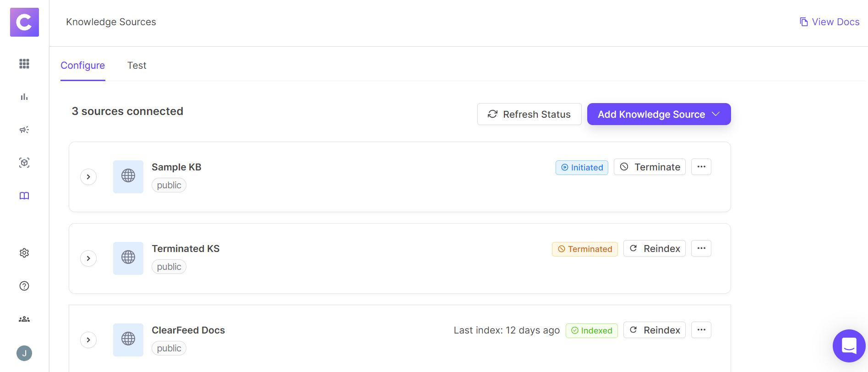This screenshot has width=868, height=372.
Task: Open the knowledge sources book icon
Action: click(x=24, y=196)
